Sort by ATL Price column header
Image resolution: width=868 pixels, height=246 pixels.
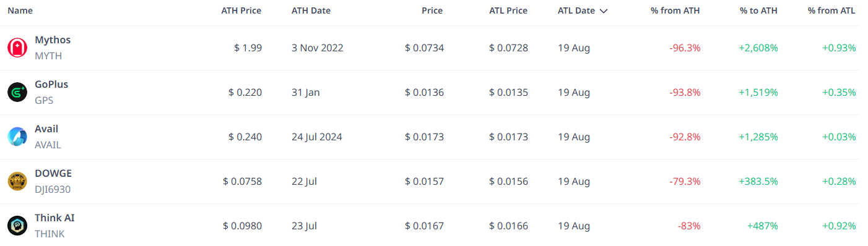tap(508, 11)
